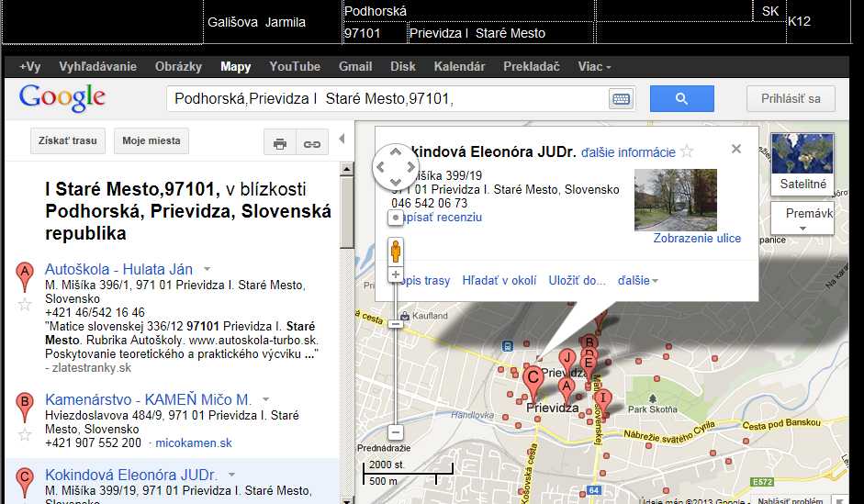Select map pin J on the map
This screenshot has width=864, height=504.
click(567, 361)
